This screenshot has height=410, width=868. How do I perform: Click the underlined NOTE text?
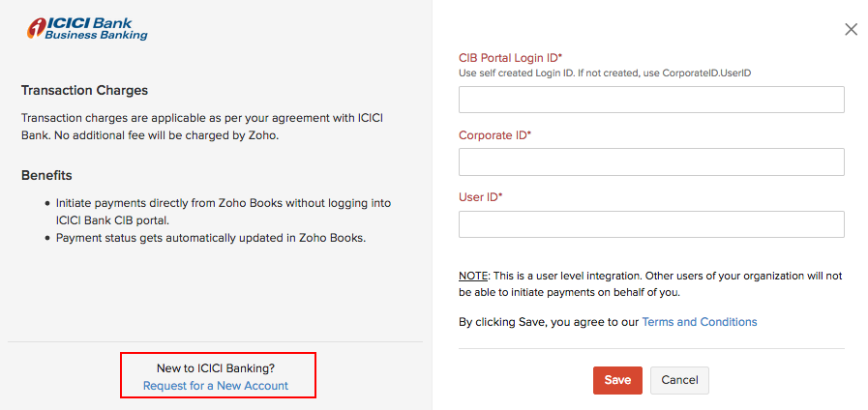[473, 276]
